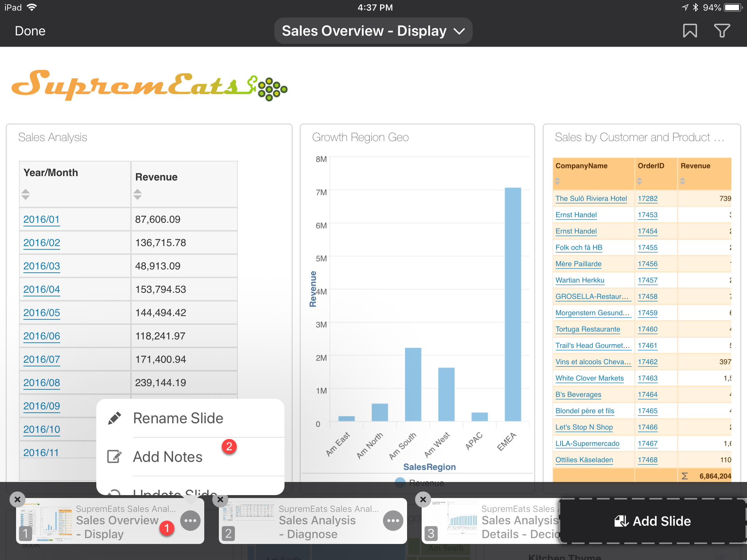Remove slide 3 with its X icon
Viewport: 747px width, 560px height.
[423, 499]
